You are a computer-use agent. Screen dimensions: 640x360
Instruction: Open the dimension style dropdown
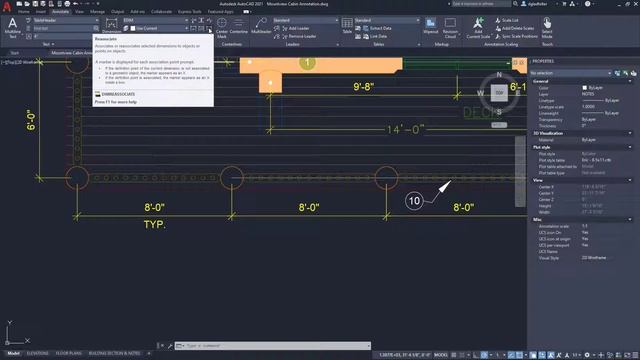coord(156,20)
